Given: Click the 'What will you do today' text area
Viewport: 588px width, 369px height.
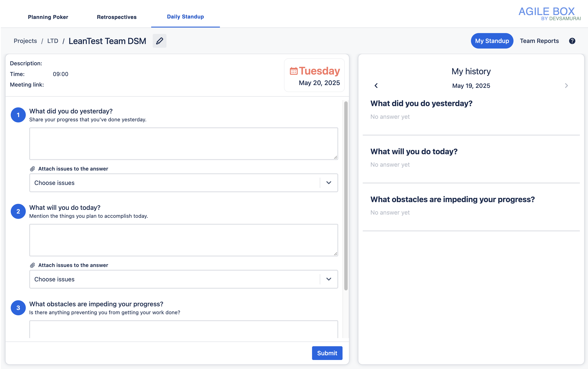Looking at the screenshot, I should (x=183, y=240).
